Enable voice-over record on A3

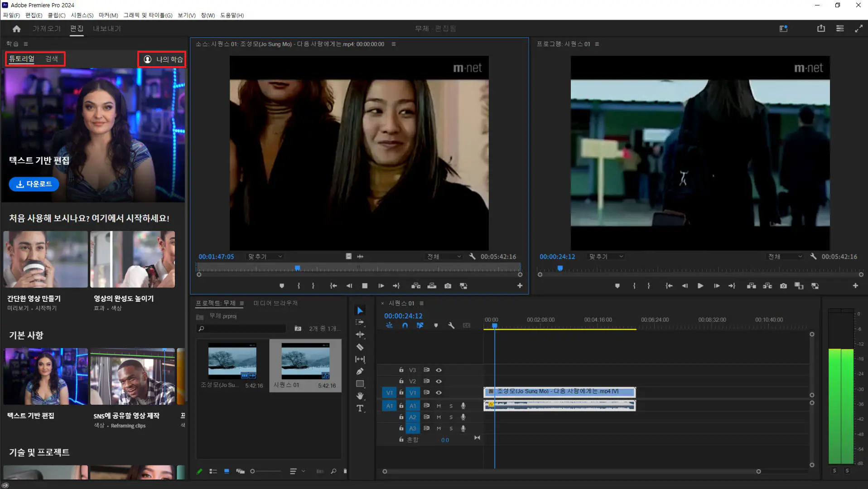tap(463, 428)
